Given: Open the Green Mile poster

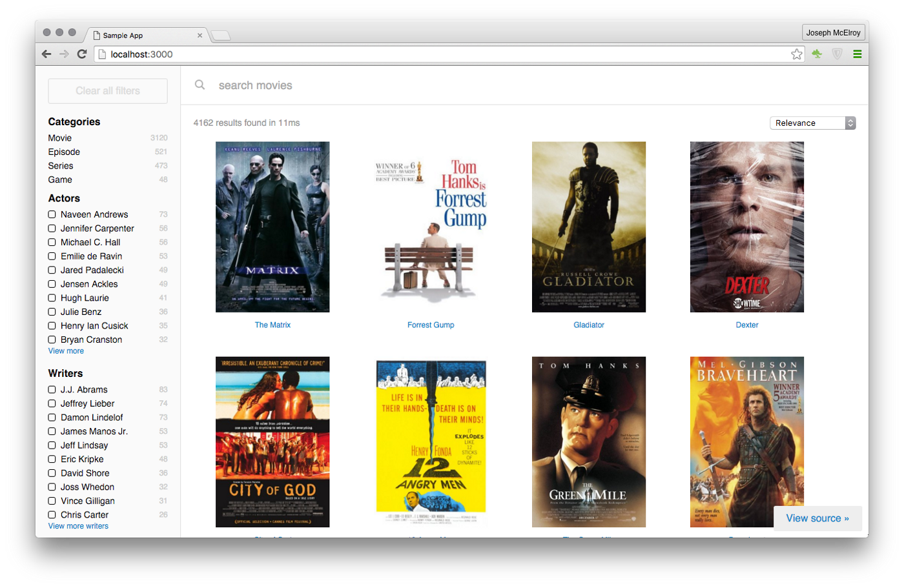Looking at the screenshot, I should (x=589, y=442).
